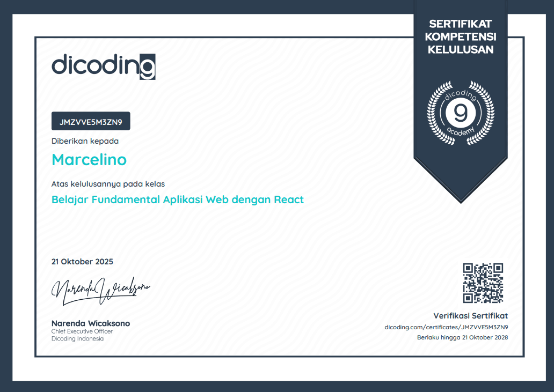Click the 'Chief Executive Officer' title
This screenshot has height=392, width=554.
tap(82, 331)
